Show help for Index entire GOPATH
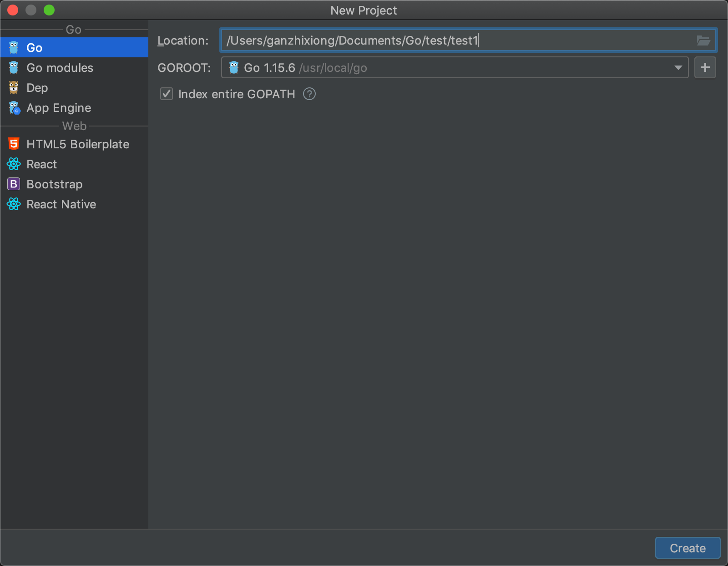728x566 pixels. click(x=309, y=94)
